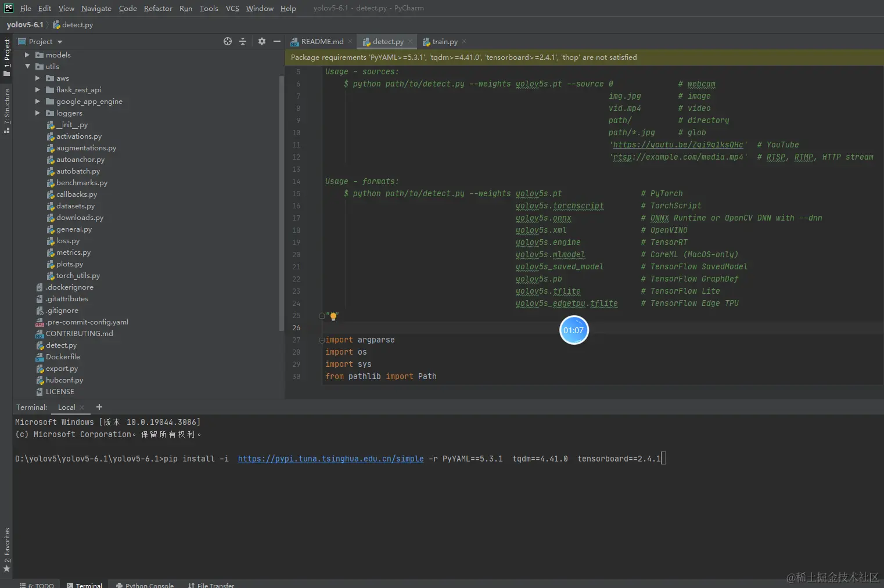Close the detect.py editor tab
The image size is (884, 588).
tap(410, 41)
